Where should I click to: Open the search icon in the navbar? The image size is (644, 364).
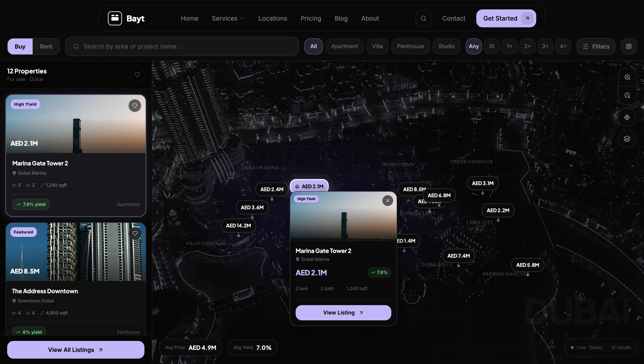coord(423,18)
